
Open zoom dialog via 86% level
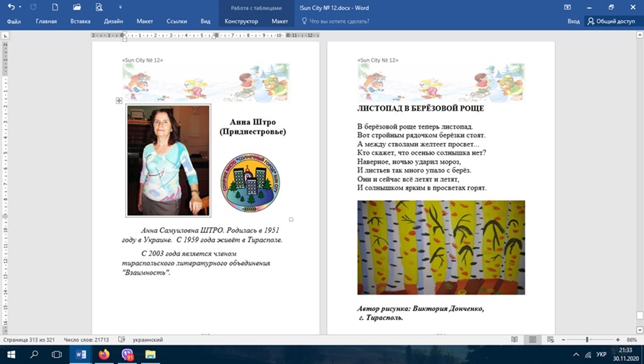632,340
